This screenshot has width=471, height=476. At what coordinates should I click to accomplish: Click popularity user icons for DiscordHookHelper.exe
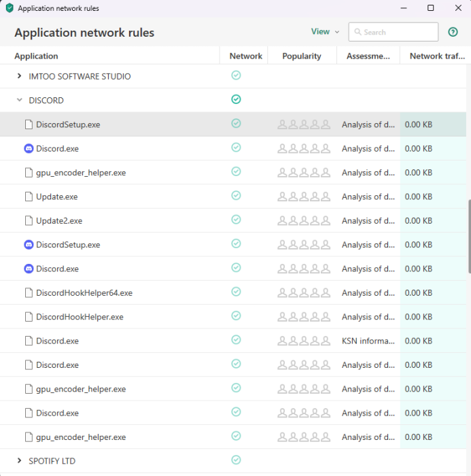point(304,317)
